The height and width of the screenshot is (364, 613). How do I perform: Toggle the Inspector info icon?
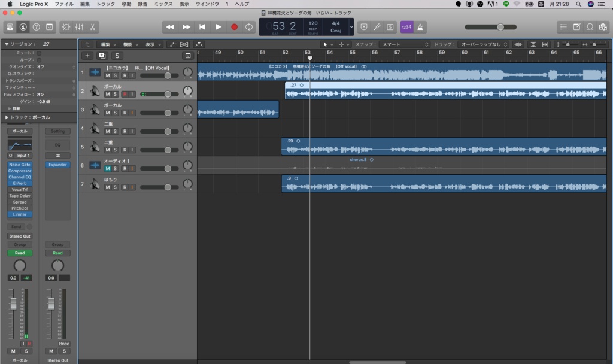[23, 27]
